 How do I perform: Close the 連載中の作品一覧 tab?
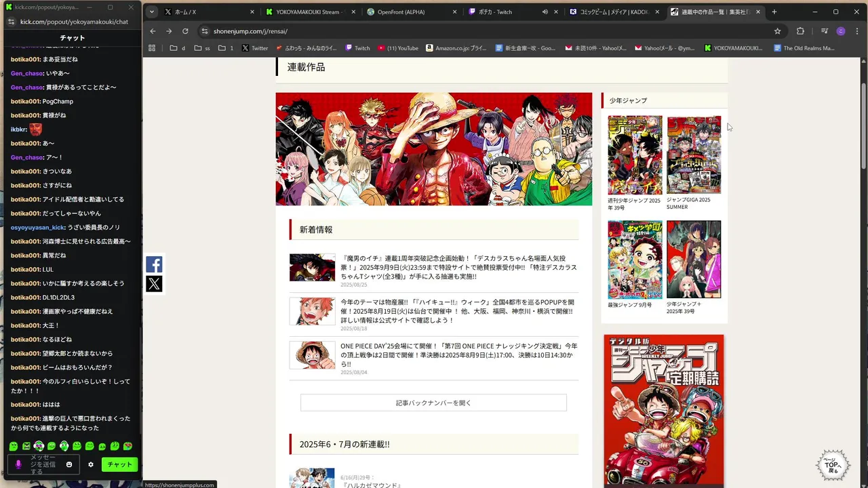[x=758, y=12]
